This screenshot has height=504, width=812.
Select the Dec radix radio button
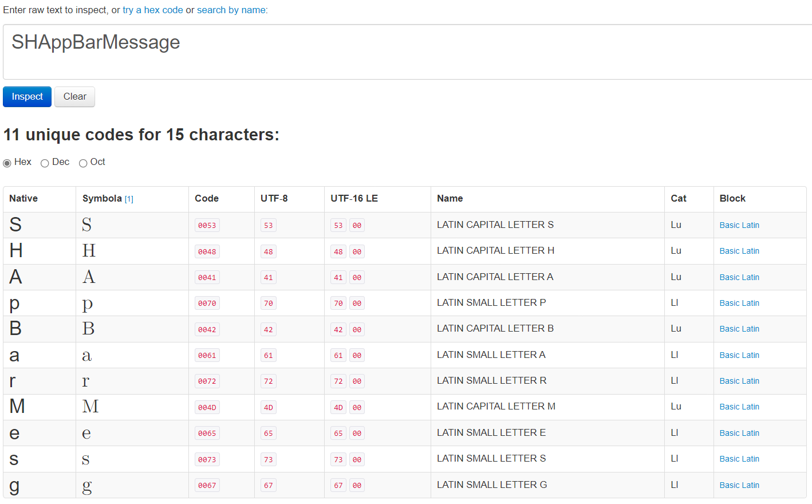[x=45, y=163]
